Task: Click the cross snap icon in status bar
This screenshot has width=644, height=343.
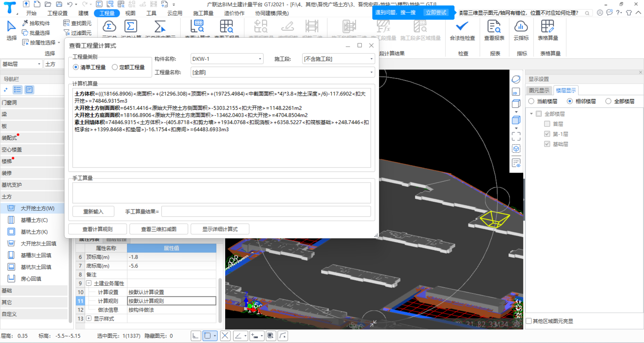Action: click(225, 336)
